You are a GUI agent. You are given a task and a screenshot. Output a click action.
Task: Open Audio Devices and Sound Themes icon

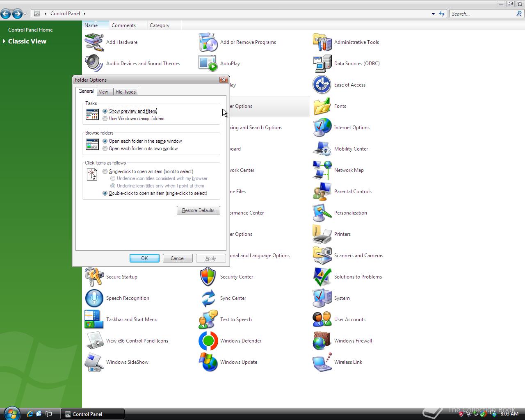(x=94, y=64)
